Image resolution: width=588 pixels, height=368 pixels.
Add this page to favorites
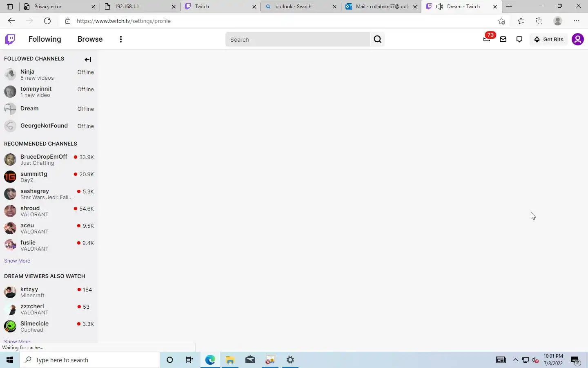coord(501,21)
